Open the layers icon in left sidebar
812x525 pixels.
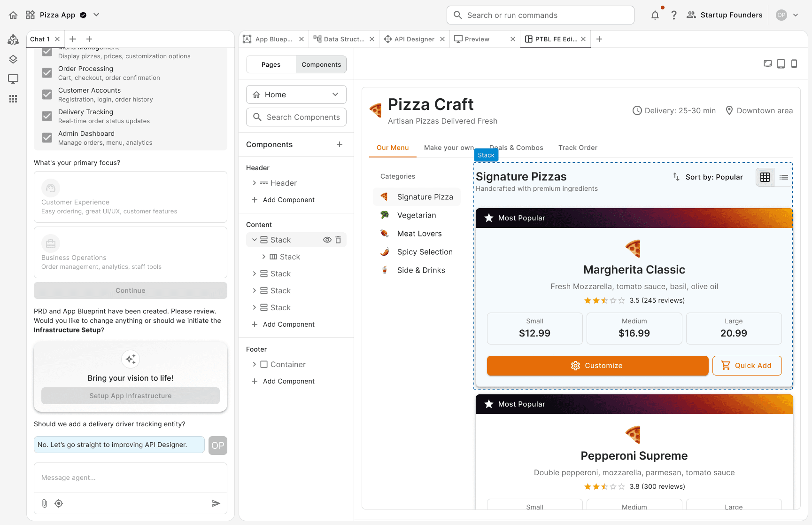(13, 59)
